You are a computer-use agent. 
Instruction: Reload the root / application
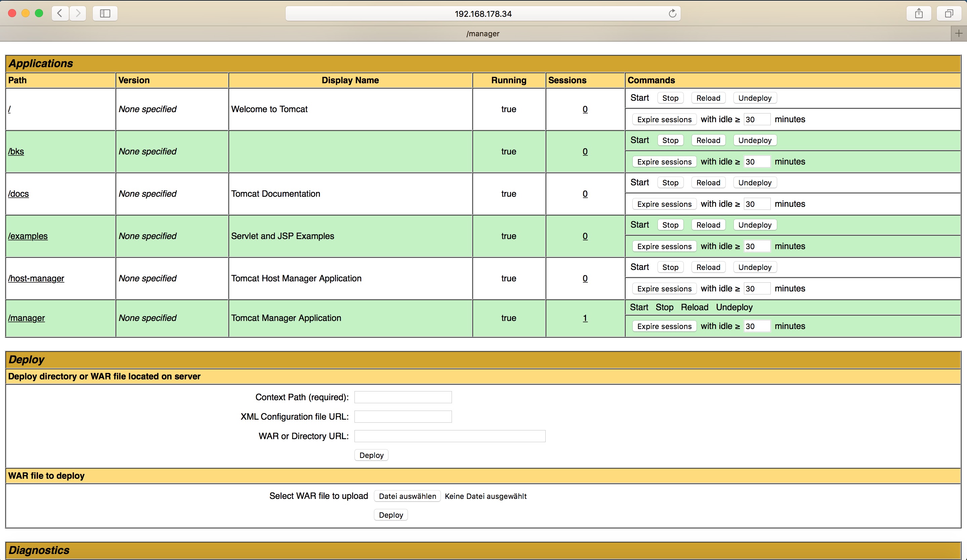point(708,98)
